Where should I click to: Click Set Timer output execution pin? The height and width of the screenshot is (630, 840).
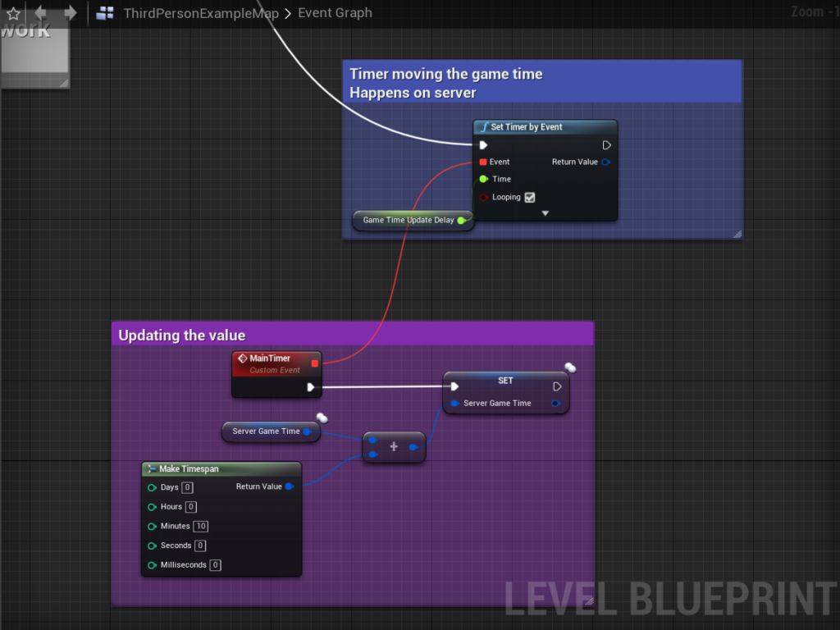click(606, 145)
